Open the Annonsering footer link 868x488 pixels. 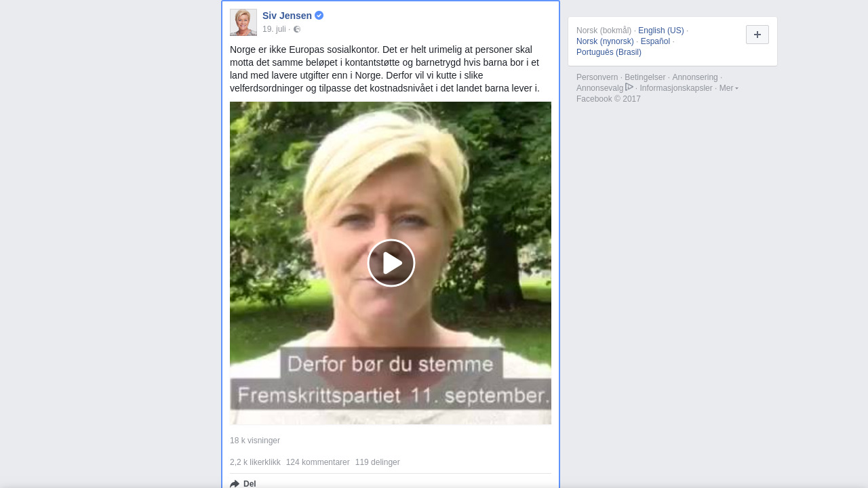(695, 77)
